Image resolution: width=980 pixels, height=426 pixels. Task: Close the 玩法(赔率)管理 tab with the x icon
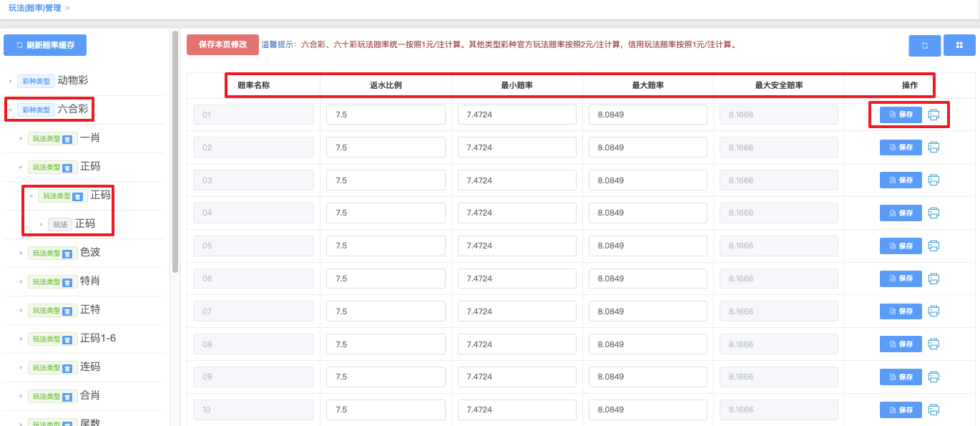pyautogui.click(x=68, y=8)
